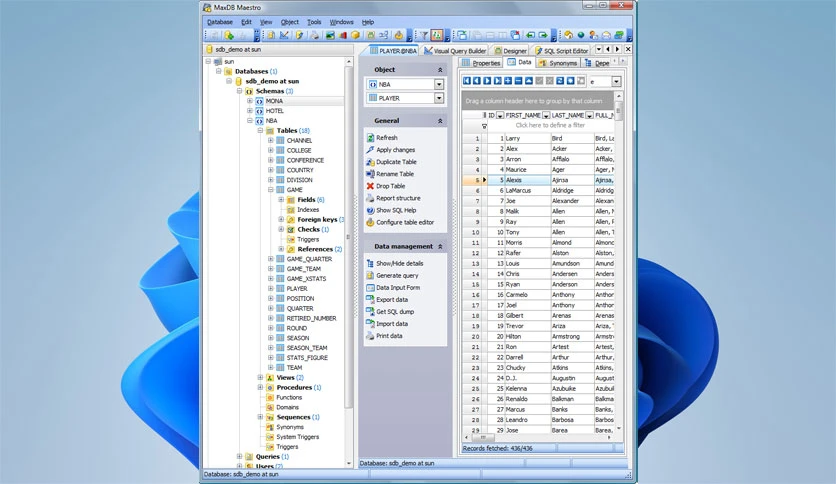Click Export data icon in Data management
The height and width of the screenshot is (484, 836).
[x=371, y=300]
